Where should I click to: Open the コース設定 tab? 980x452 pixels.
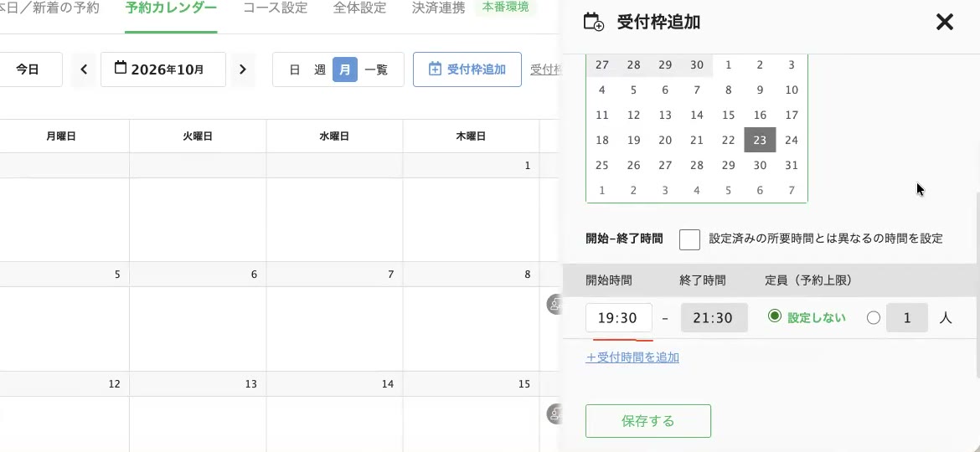[x=275, y=8]
